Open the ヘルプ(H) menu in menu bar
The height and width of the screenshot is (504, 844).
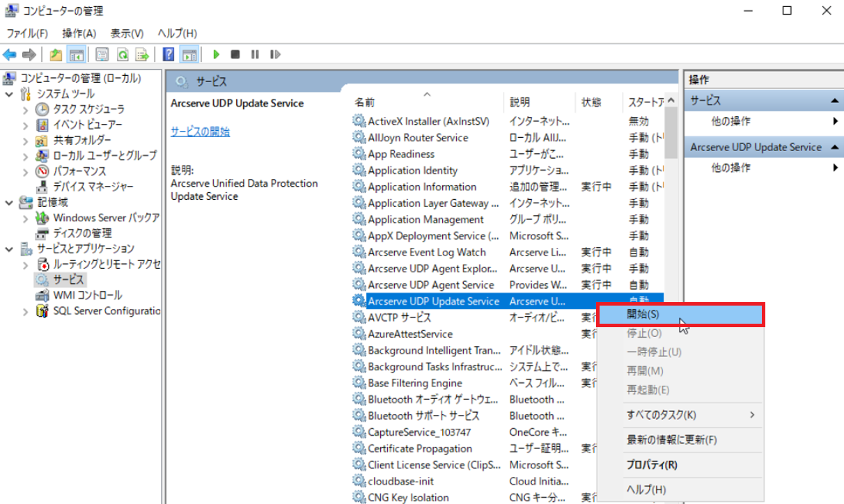[x=177, y=33]
